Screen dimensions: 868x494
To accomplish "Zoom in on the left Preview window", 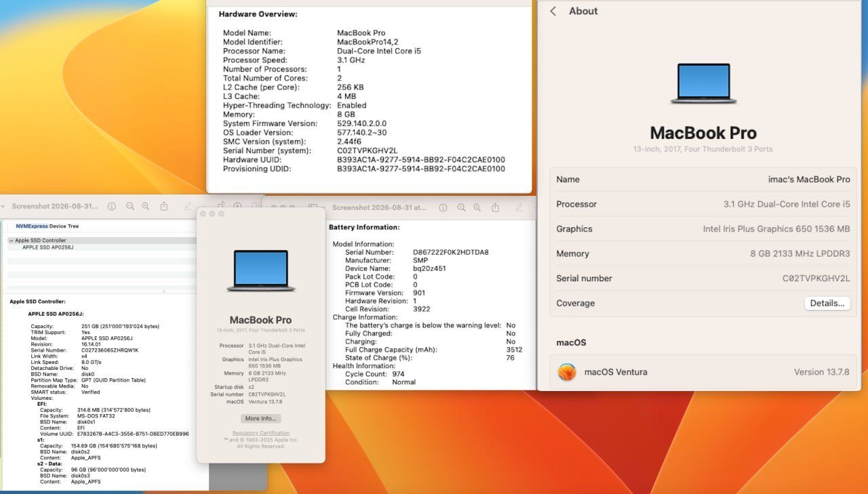I will [146, 207].
